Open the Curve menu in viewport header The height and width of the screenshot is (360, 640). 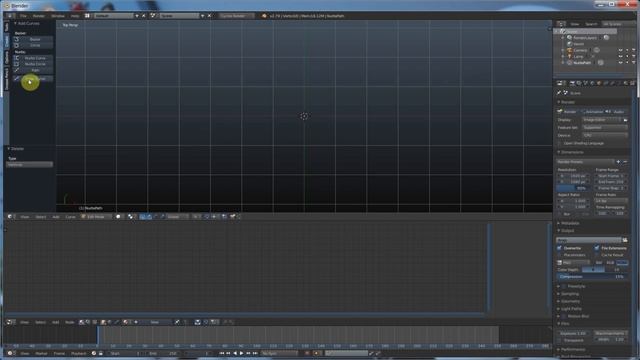pyautogui.click(x=71, y=217)
